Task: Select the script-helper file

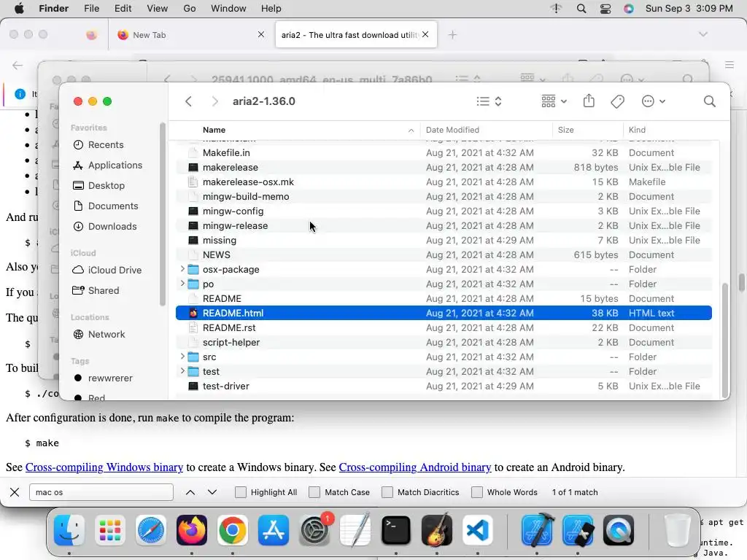Action: click(444, 343)
